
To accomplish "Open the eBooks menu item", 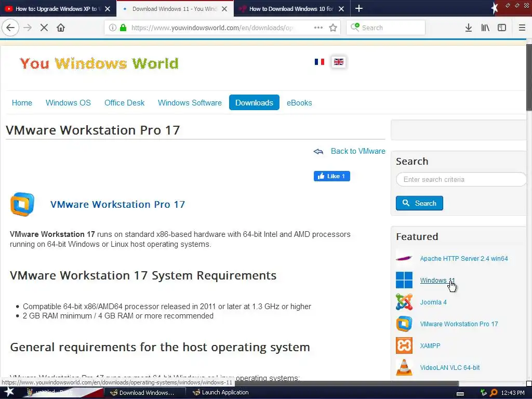I will (x=299, y=103).
